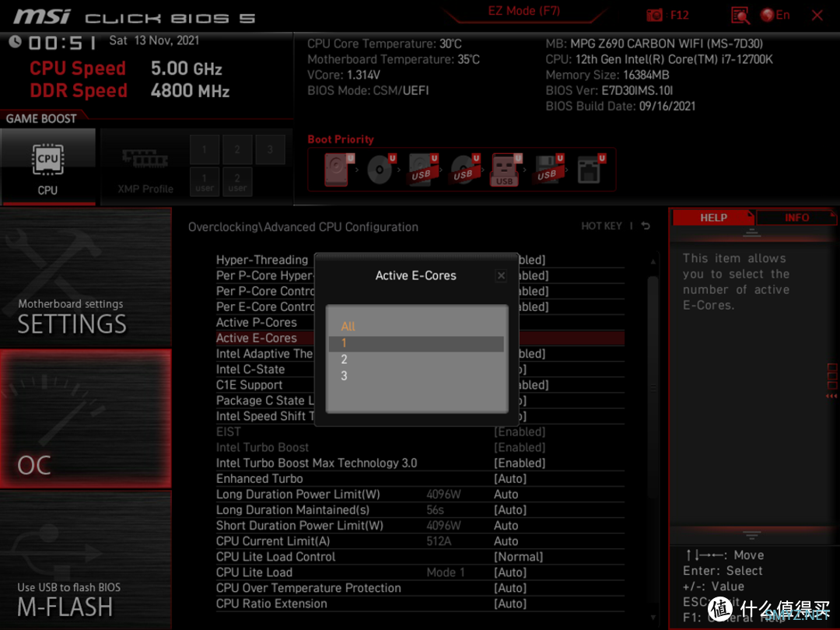
Task: Activate XMP profile slot 1
Action: (204, 149)
